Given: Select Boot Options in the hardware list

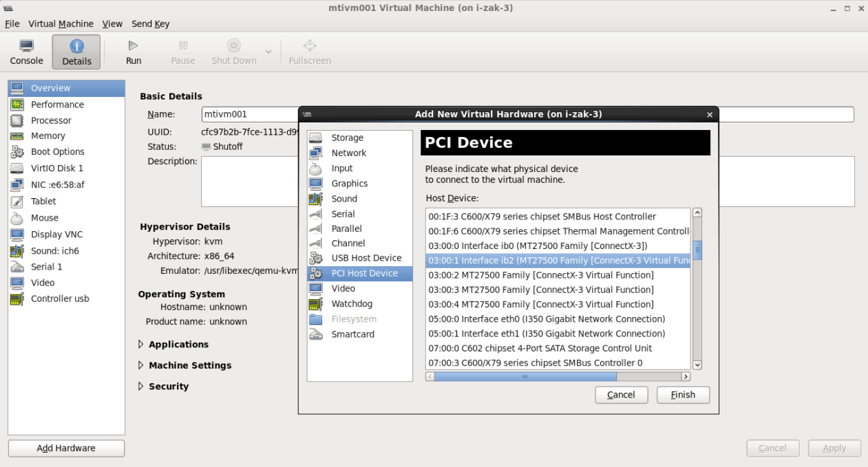Looking at the screenshot, I should point(67,152).
